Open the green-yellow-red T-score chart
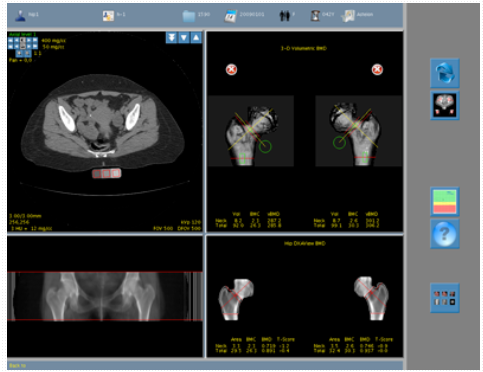The width and height of the screenshot is (483, 372). 445,201
